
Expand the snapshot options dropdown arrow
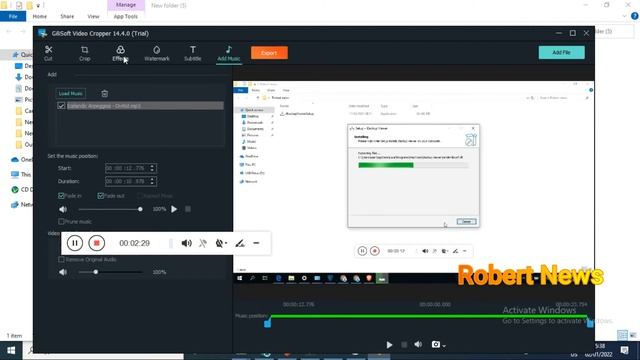[444, 346]
